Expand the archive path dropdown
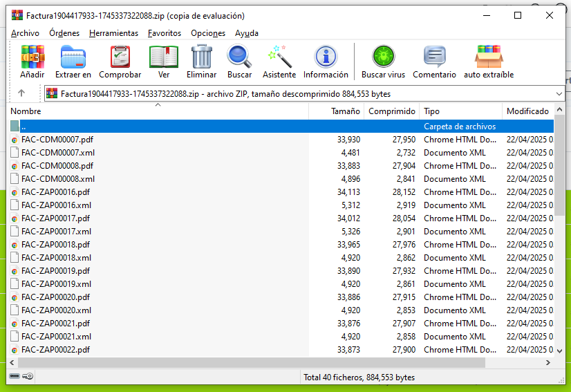Viewport: 571px width, 392px height. [x=559, y=93]
